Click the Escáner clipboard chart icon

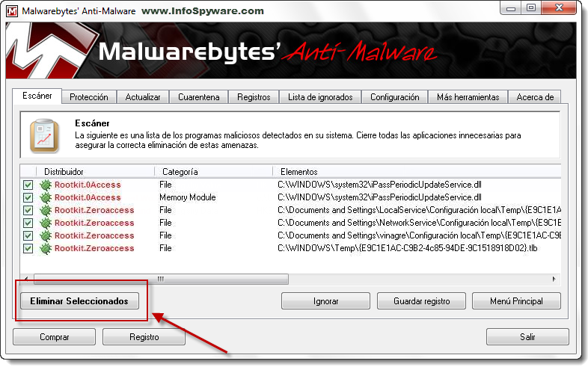coord(44,135)
